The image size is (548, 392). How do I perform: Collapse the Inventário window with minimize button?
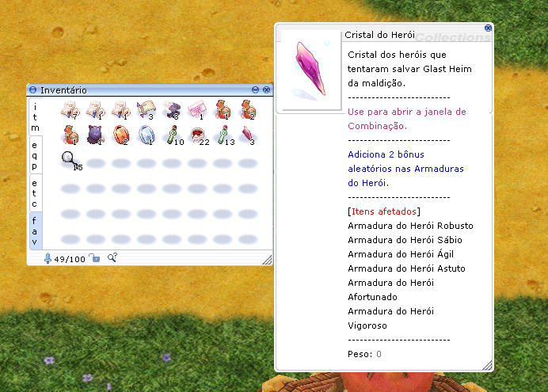pyautogui.click(x=255, y=90)
